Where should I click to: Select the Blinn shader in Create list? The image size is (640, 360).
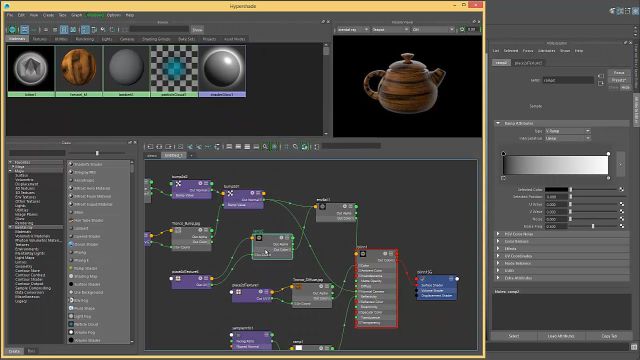79,212
